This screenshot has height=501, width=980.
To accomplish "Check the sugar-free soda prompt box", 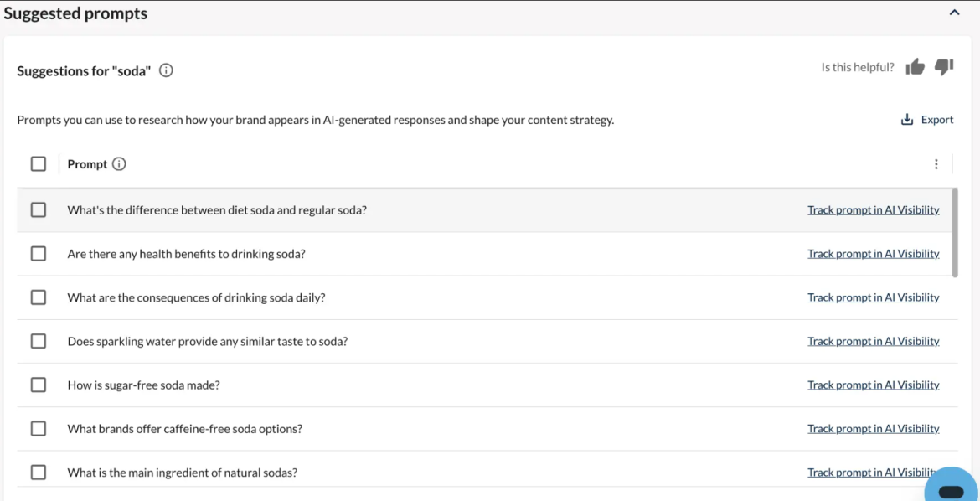I will pos(39,385).
